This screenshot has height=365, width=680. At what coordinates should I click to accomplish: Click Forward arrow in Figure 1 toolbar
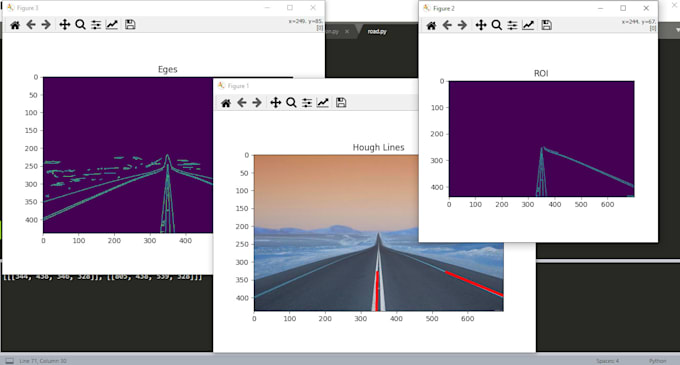257,103
